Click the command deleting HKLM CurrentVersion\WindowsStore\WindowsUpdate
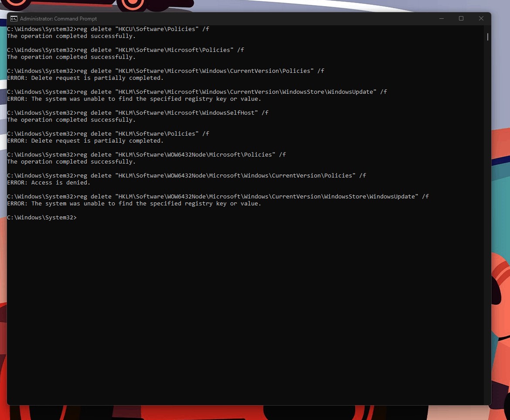 [x=197, y=92]
